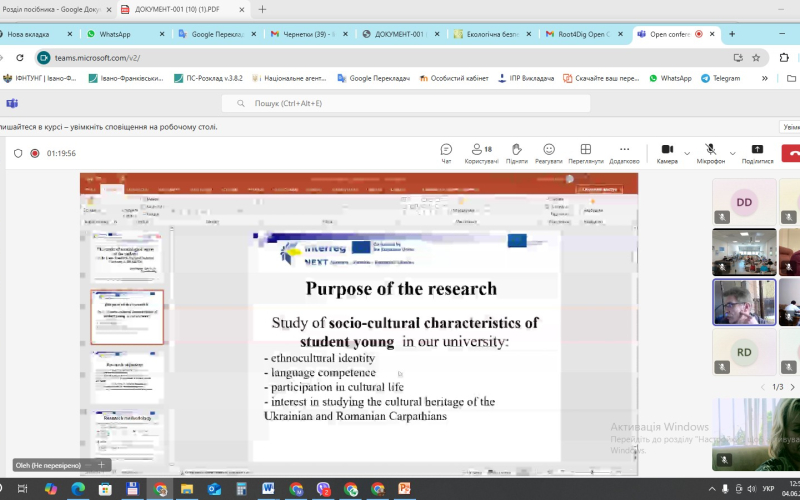Open the ІФНТУНГ bookmark

[40, 78]
